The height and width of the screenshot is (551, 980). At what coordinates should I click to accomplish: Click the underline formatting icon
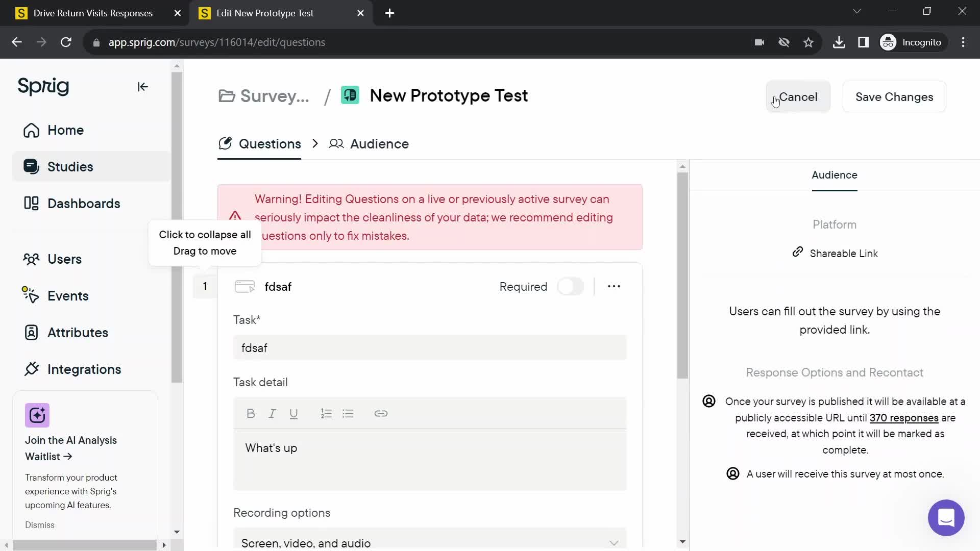293,413
